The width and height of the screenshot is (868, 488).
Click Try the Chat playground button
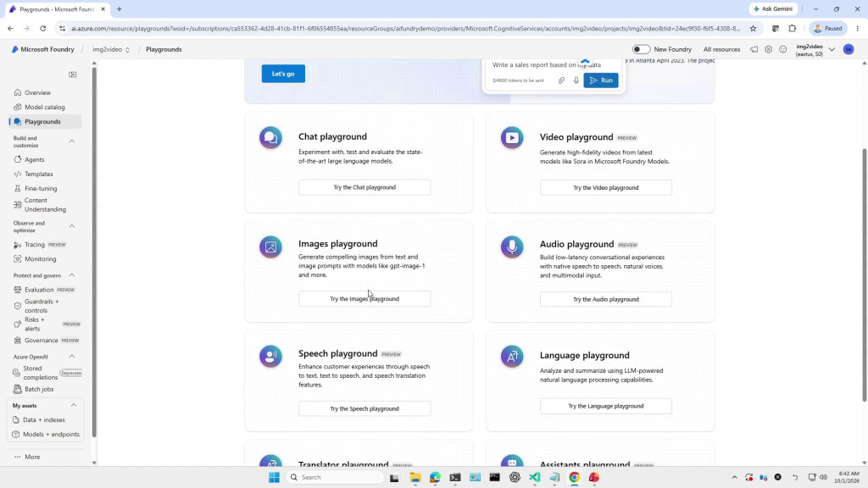(x=364, y=187)
